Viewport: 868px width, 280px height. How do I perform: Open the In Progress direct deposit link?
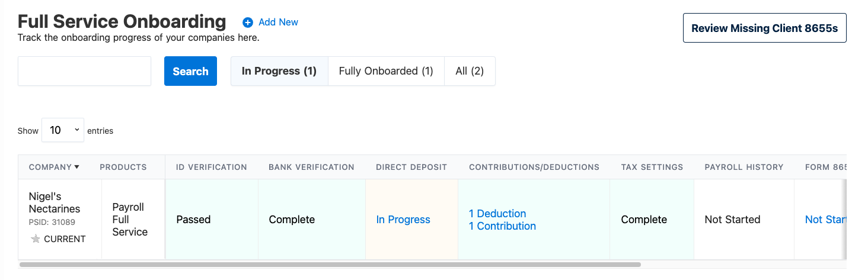click(x=403, y=220)
